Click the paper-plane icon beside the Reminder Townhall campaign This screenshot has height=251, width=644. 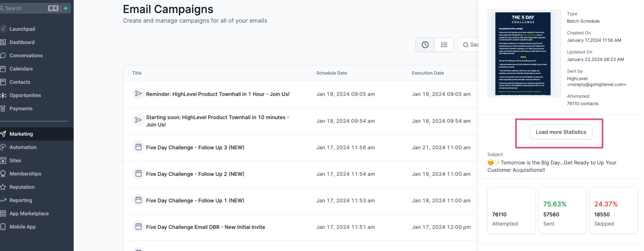pos(138,94)
